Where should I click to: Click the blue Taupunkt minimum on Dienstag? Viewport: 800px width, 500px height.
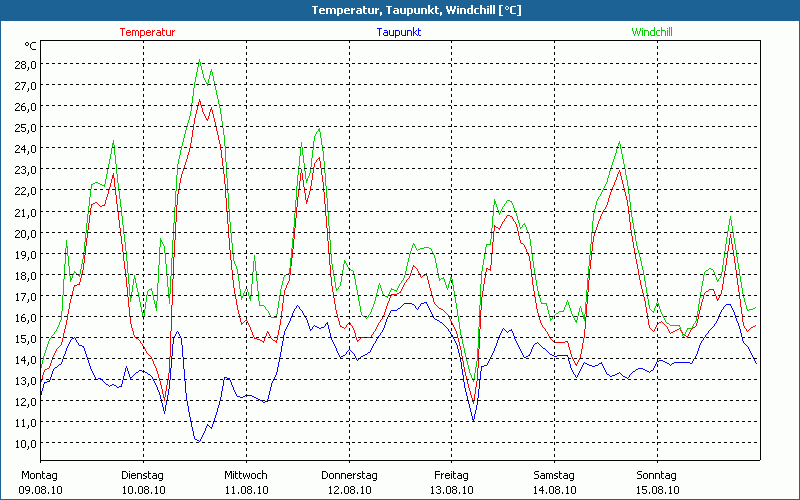coord(199,441)
